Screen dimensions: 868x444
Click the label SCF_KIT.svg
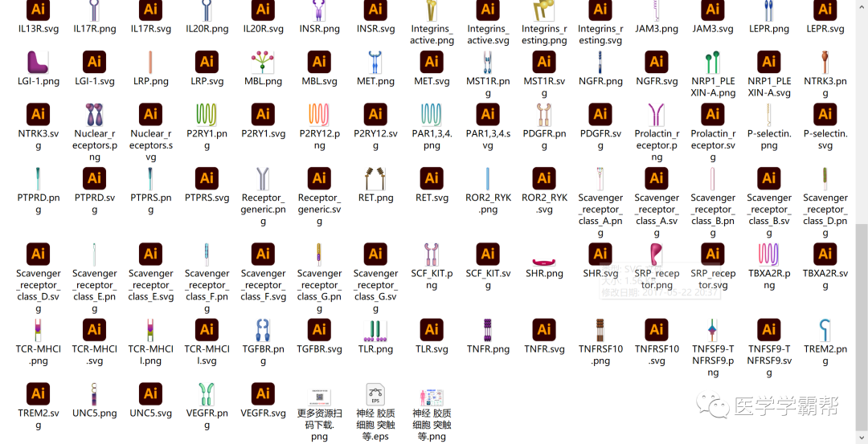tap(488, 279)
